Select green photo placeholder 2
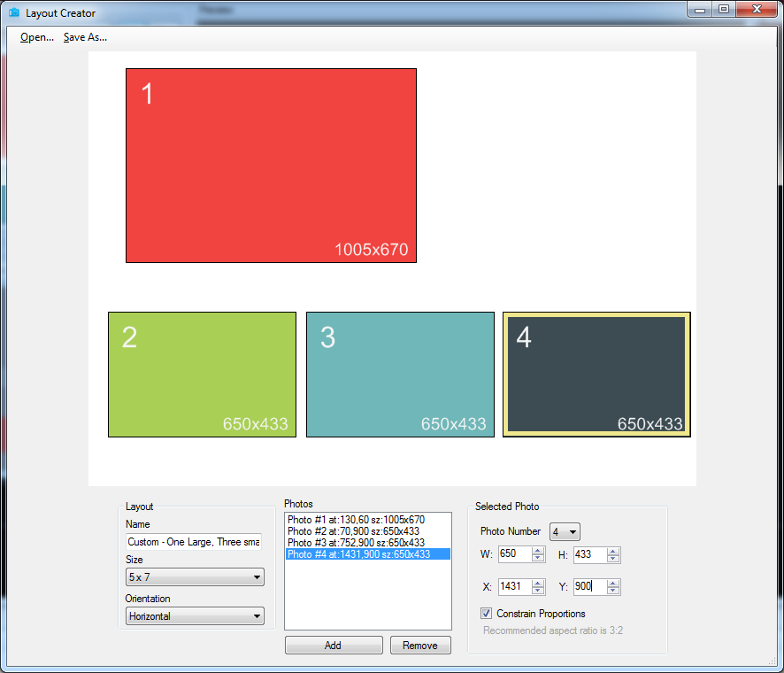Image resolution: width=784 pixels, height=673 pixels. [202, 375]
